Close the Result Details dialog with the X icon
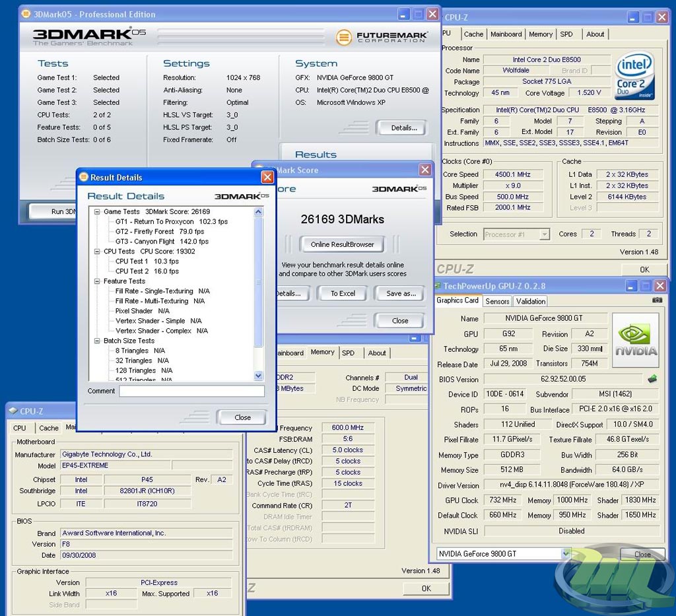 pyautogui.click(x=267, y=177)
